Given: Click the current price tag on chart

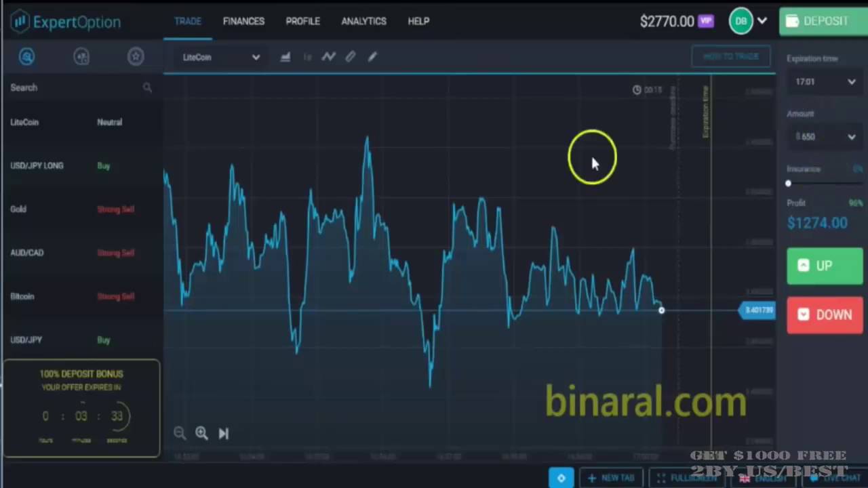Looking at the screenshot, I should [x=758, y=310].
